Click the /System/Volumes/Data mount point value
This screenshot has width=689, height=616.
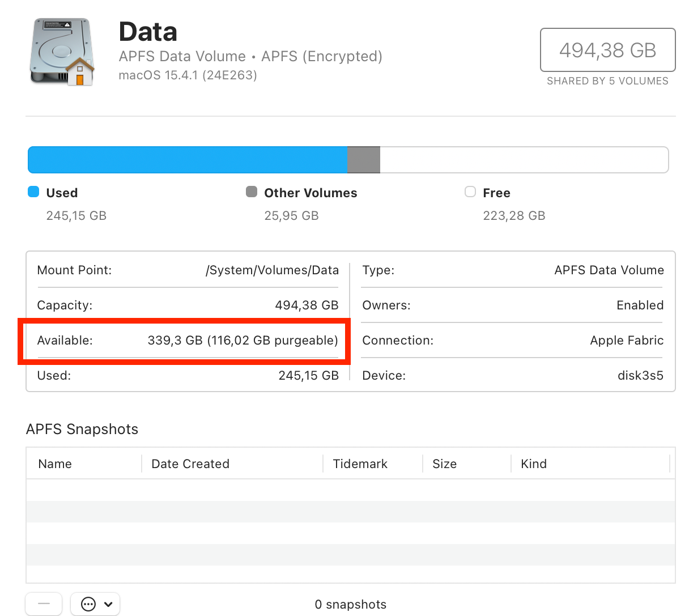272,270
